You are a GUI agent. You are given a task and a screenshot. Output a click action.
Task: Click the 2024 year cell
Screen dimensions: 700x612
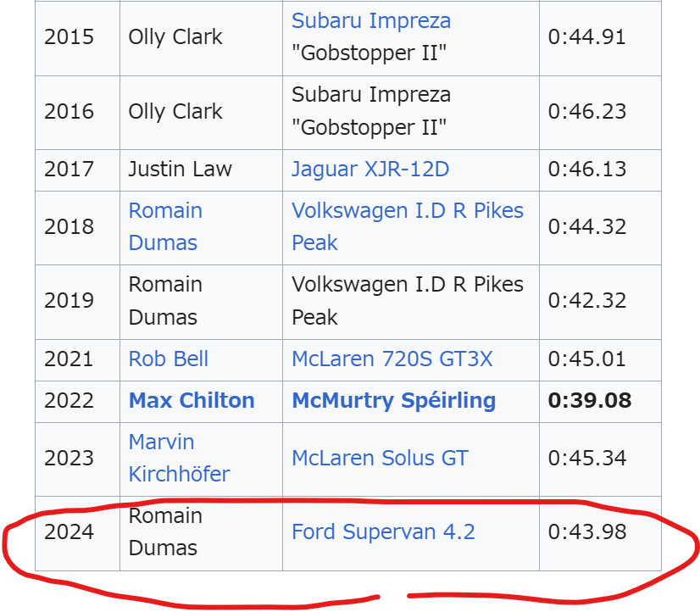pos(69,532)
